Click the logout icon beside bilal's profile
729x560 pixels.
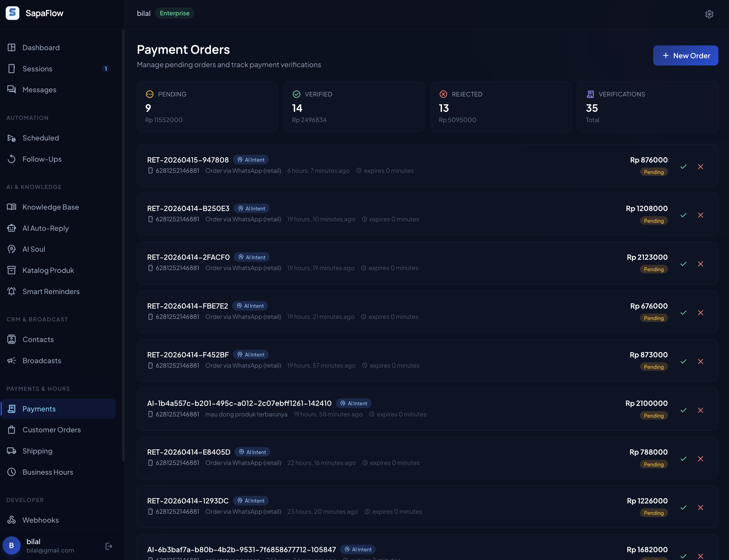point(109,546)
